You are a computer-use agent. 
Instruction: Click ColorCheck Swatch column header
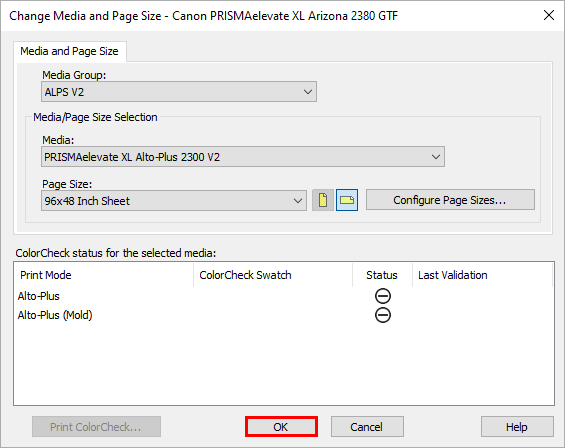point(273,275)
